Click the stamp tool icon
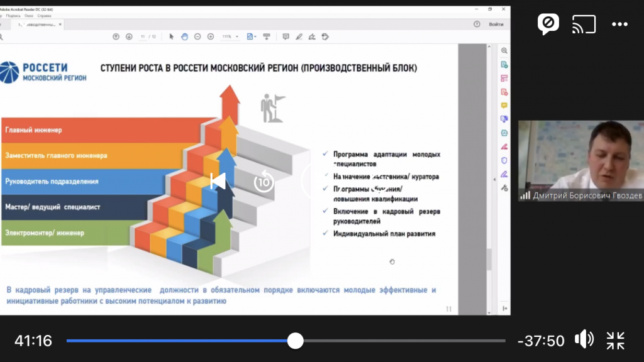The width and height of the screenshot is (644, 362). point(325,36)
